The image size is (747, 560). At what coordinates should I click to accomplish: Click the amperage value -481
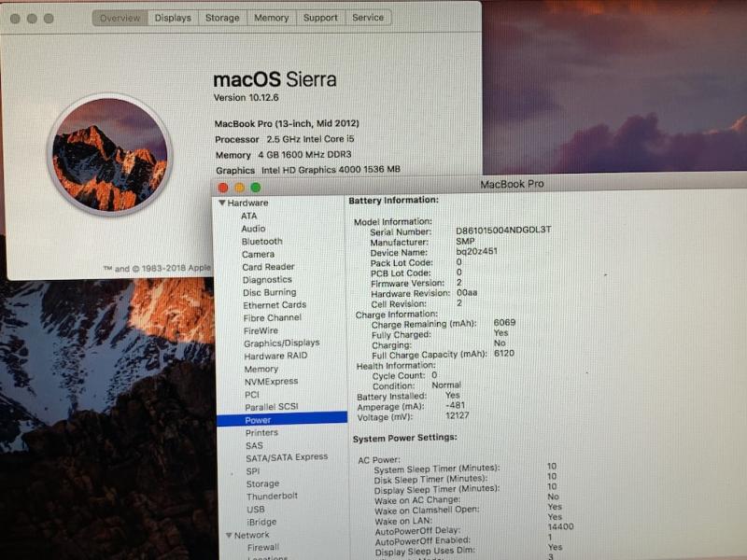tap(455, 405)
